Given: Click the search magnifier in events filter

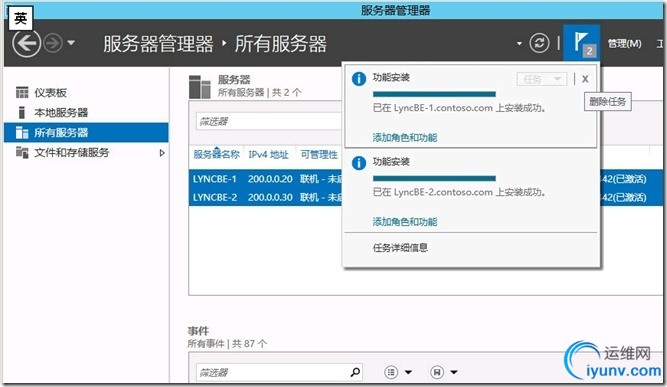Looking at the screenshot, I should tap(355, 372).
